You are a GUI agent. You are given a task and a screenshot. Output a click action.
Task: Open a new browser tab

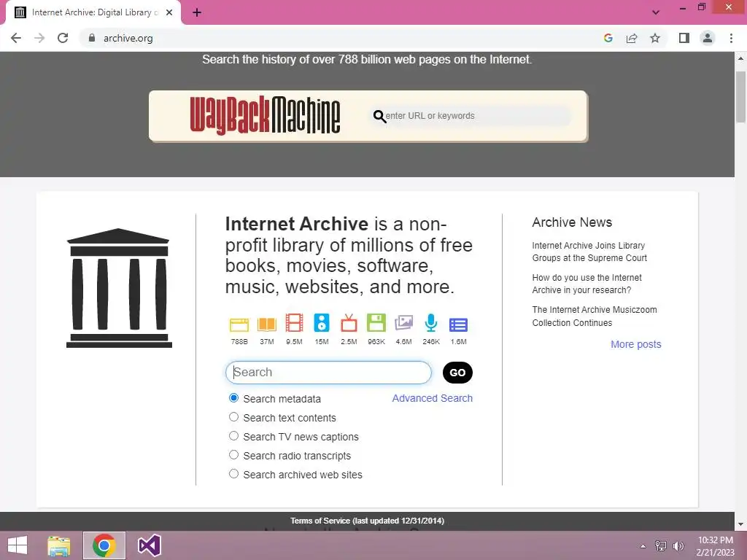[197, 12]
